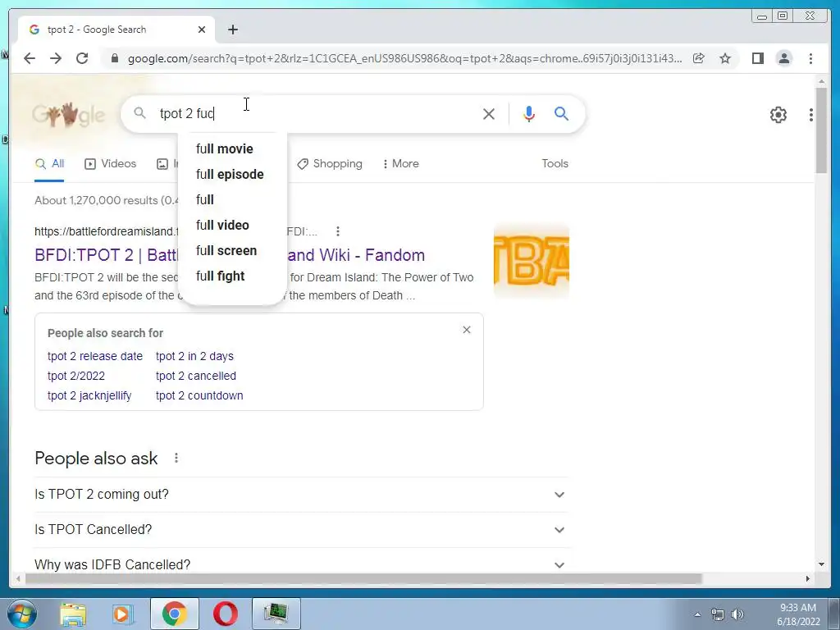Search 'tpot 2/2022' suggestion
This screenshot has height=630, width=840.
[76, 376]
